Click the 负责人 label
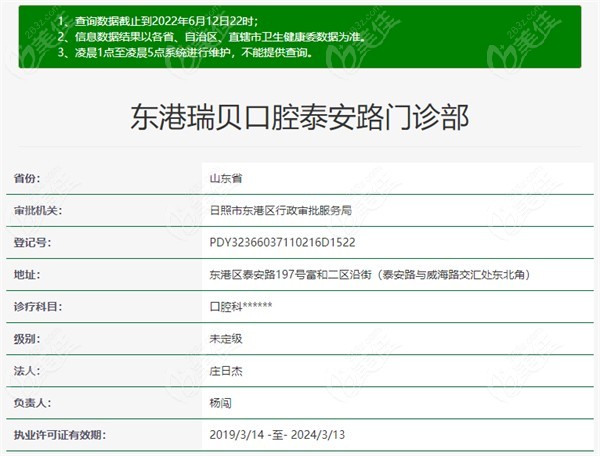 click(x=33, y=403)
